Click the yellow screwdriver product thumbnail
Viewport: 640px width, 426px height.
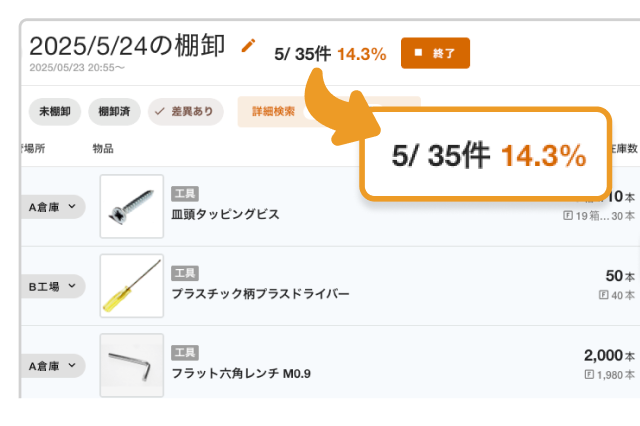pos(132,286)
